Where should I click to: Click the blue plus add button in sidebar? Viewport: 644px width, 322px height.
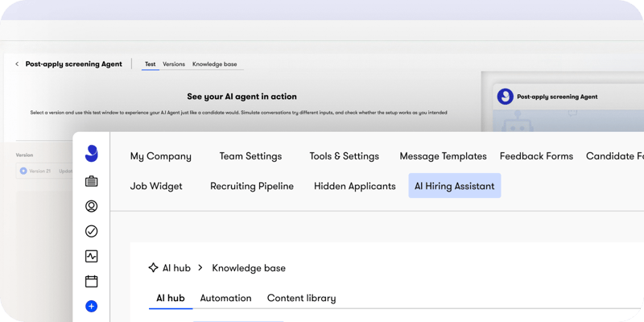pyautogui.click(x=91, y=306)
